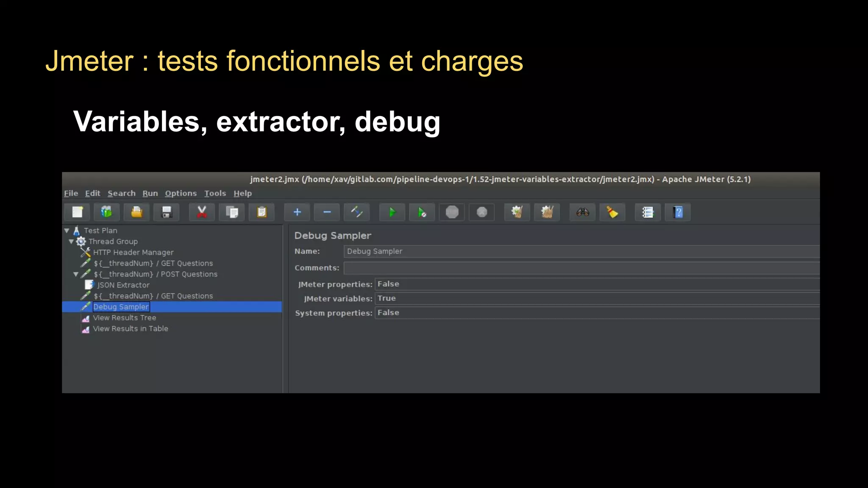Select first GET Questions sampler
868x488 pixels.
point(153,263)
